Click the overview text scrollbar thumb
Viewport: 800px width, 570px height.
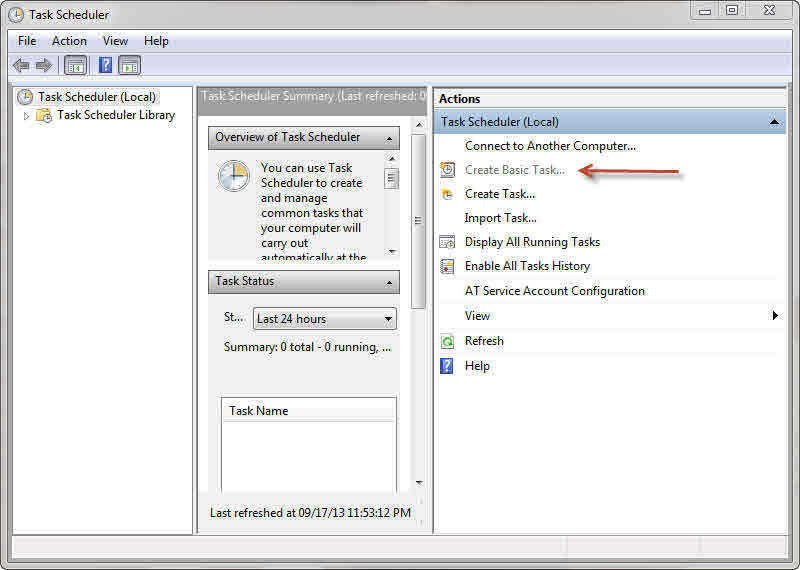click(392, 178)
